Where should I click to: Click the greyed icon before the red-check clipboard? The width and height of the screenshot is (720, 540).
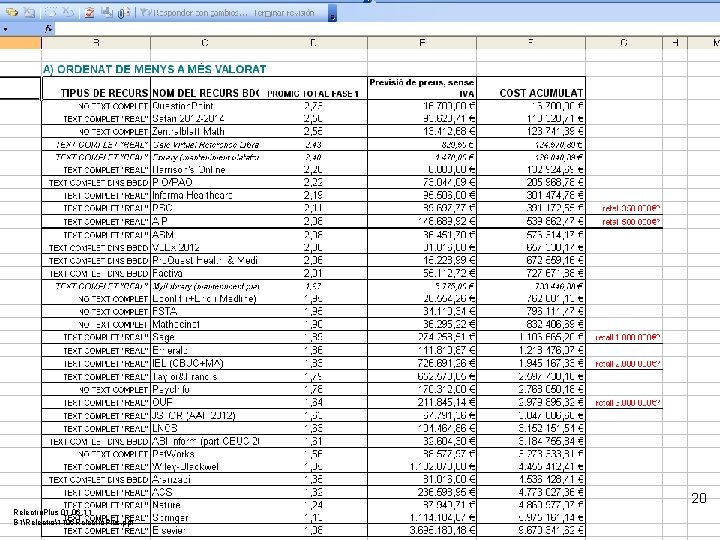tap(68, 12)
